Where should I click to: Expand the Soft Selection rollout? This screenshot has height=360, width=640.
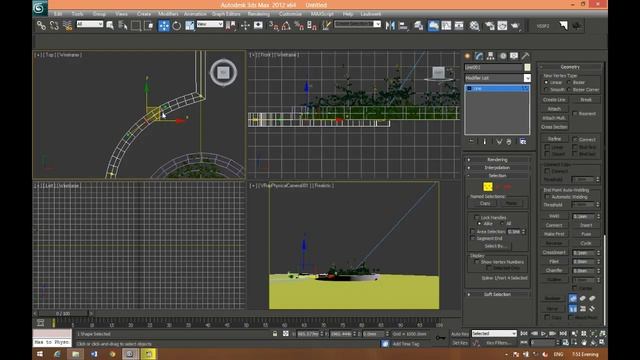(x=497, y=294)
